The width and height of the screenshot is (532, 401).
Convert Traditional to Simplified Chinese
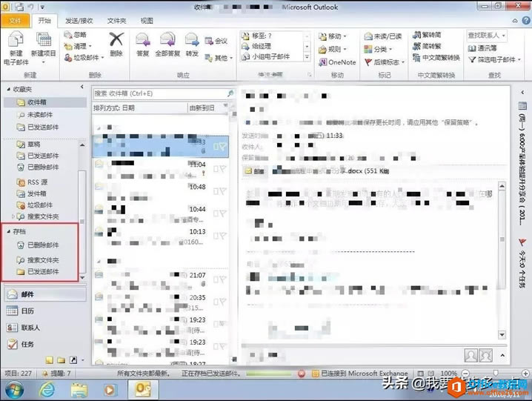click(427, 34)
